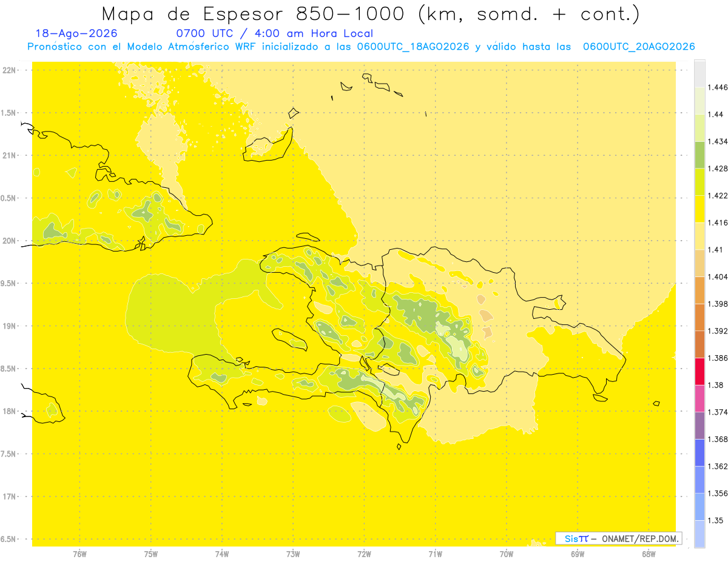This screenshot has width=728, height=562.
Task: Click legend swatch between 1.422 and 1.428
Action: [700, 182]
